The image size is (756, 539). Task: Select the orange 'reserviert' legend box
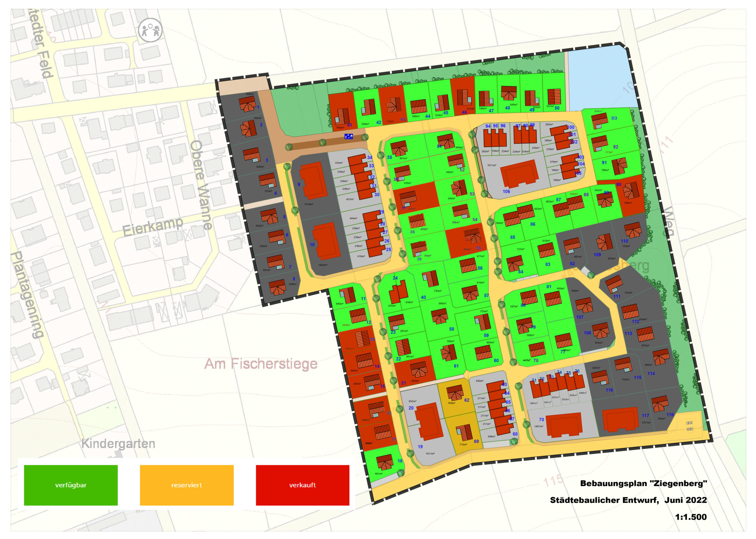pyautogui.click(x=187, y=485)
